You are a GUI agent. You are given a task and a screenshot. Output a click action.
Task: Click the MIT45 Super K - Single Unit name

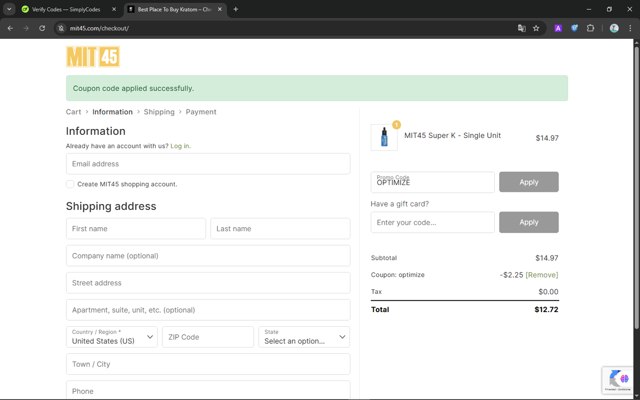(x=452, y=136)
